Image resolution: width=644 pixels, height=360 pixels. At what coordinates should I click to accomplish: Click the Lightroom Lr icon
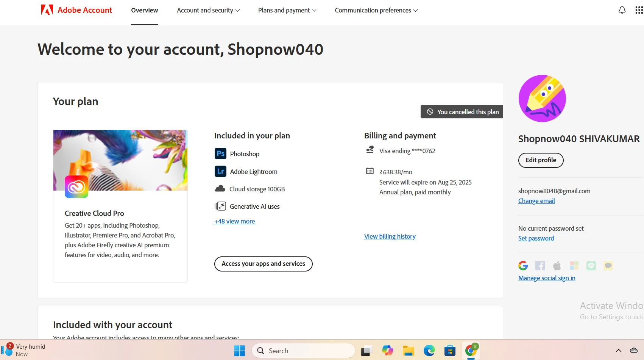[220, 171]
